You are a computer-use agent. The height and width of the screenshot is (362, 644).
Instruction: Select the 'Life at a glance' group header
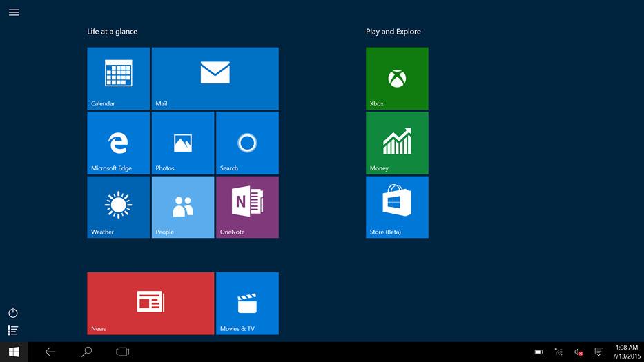pyautogui.click(x=112, y=32)
